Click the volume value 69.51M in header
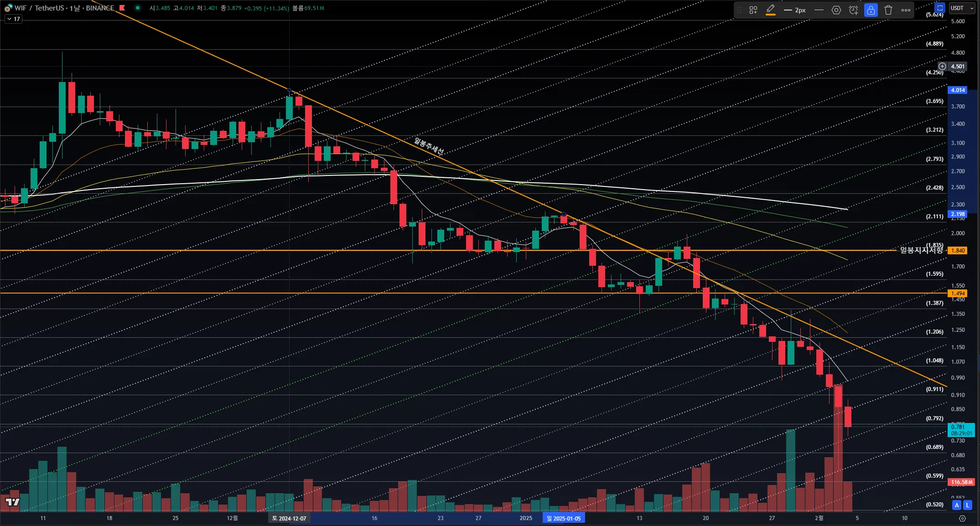This screenshot has width=980, height=526. [x=315, y=8]
